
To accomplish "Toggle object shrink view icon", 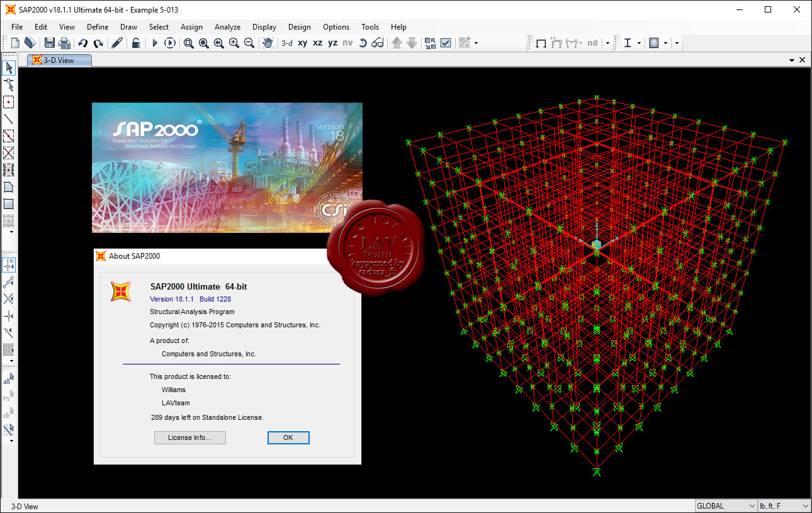I will click(x=431, y=43).
